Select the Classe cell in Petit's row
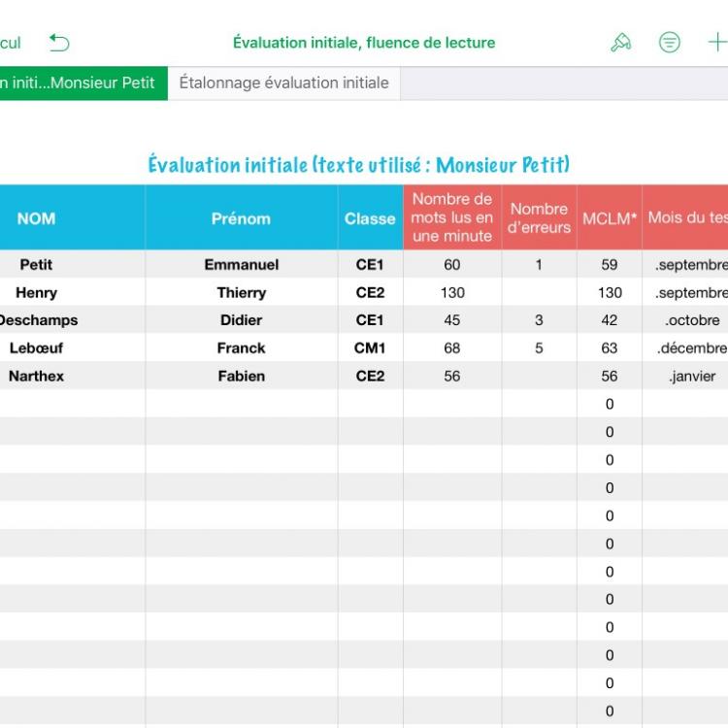The image size is (728, 728). (370, 264)
